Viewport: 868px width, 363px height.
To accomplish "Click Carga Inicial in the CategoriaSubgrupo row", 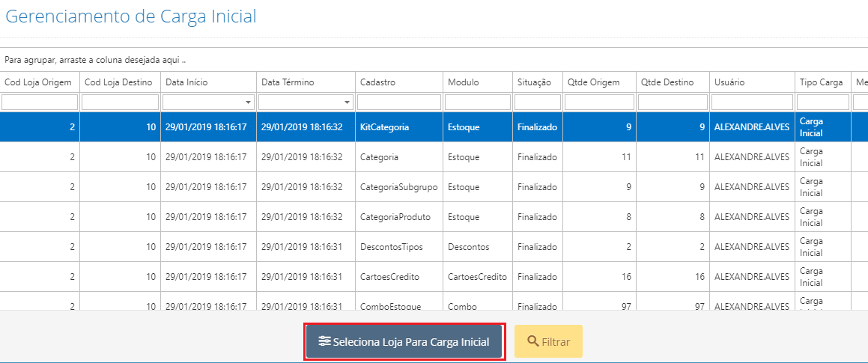I will (x=822, y=187).
